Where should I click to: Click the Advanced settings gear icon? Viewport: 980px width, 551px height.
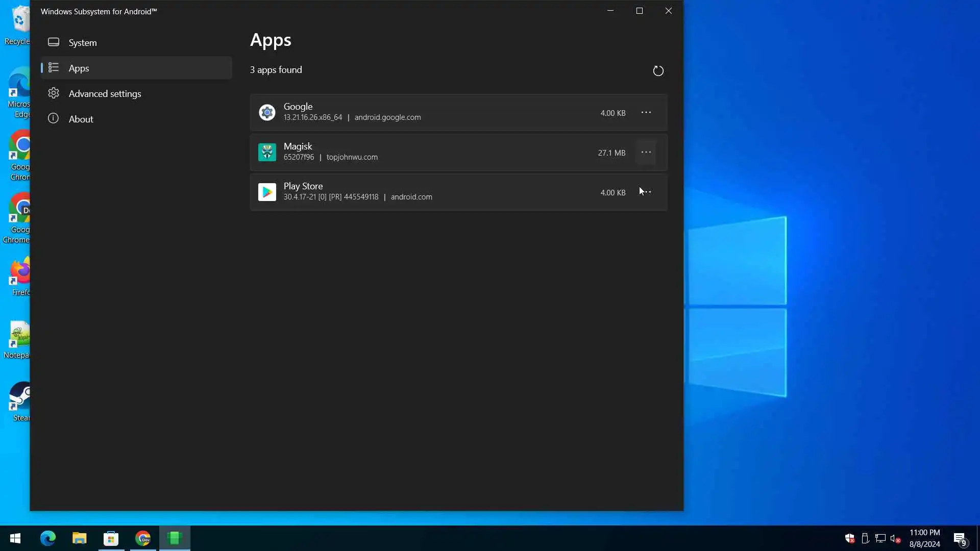click(54, 93)
